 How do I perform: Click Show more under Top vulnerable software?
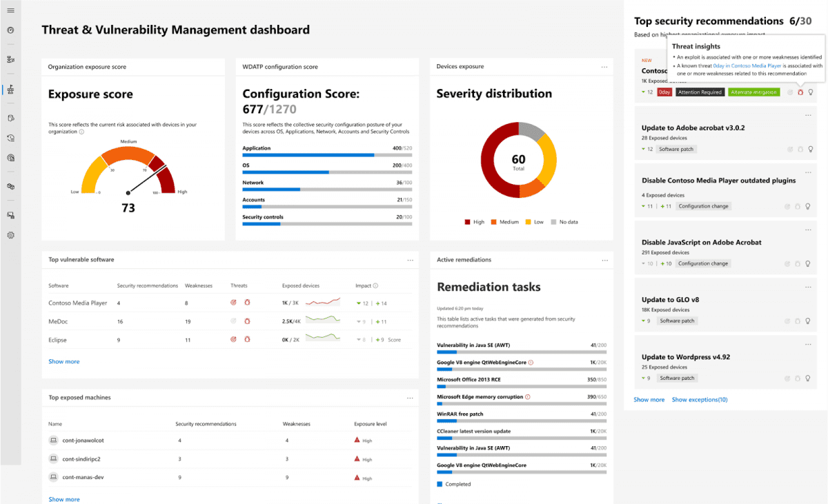click(x=63, y=361)
